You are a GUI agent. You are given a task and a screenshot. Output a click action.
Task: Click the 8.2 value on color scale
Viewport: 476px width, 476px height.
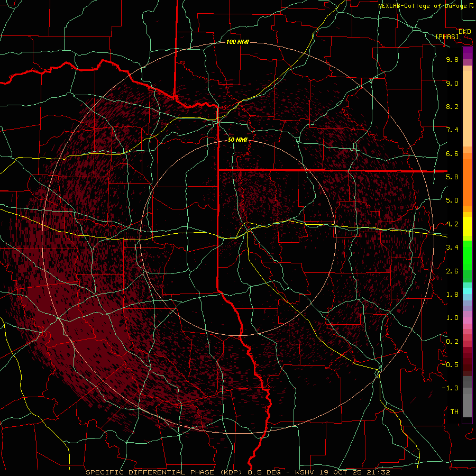point(452,106)
